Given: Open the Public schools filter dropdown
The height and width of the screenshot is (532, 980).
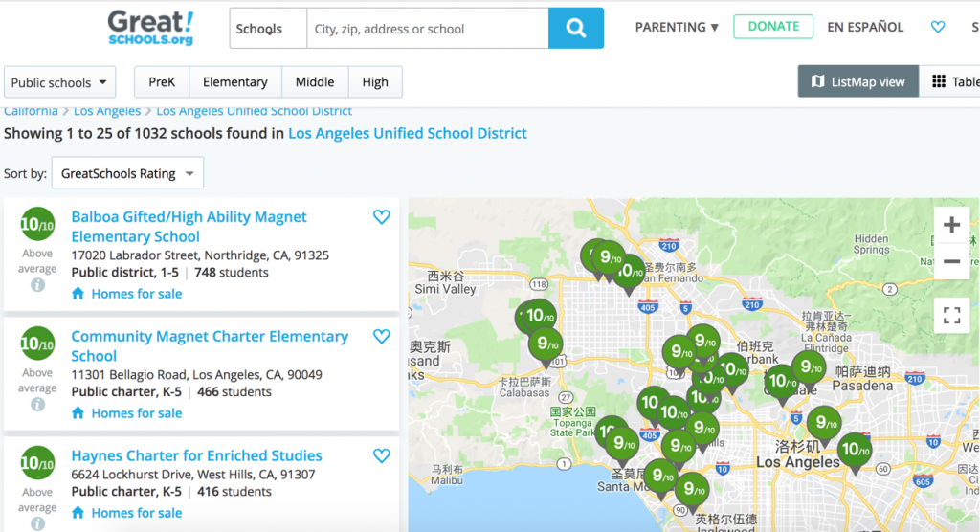Looking at the screenshot, I should [59, 82].
